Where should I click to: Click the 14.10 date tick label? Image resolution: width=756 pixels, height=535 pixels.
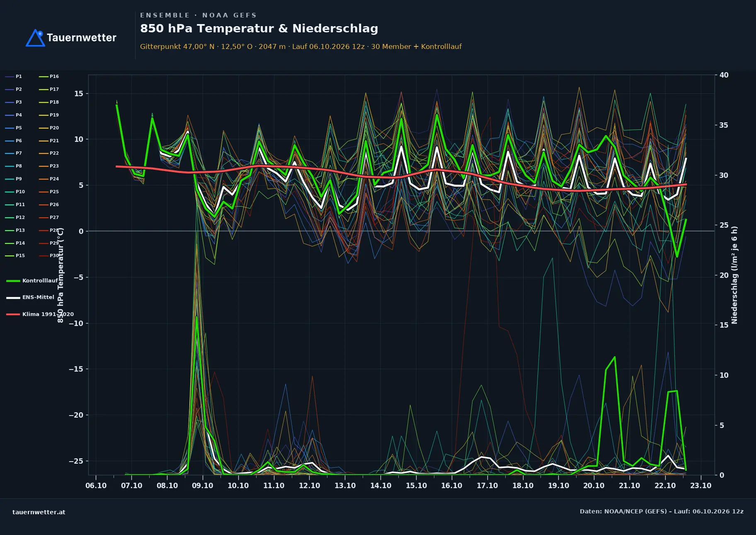click(381, 486)
